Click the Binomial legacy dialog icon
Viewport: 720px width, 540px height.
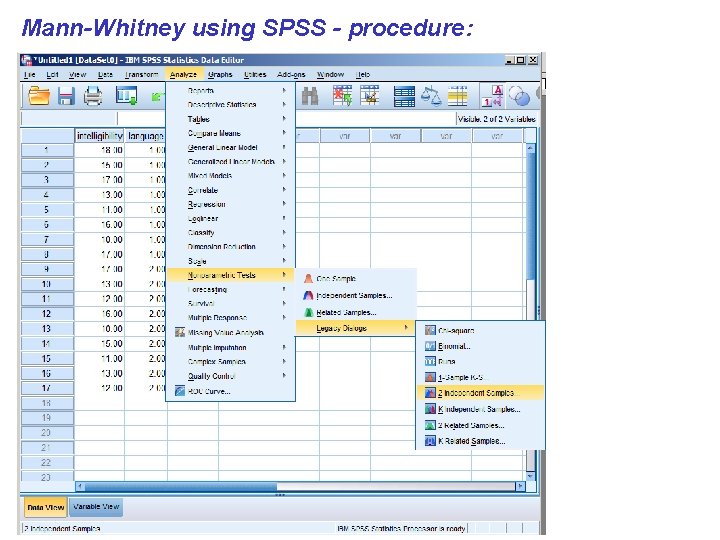tap(430, 346)
